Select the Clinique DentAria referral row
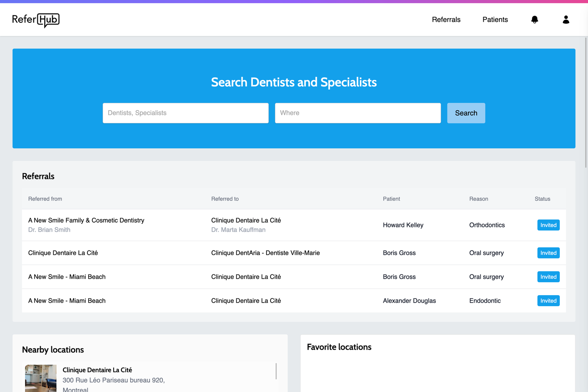Viewport: 588px width, 392px height. 294,253
